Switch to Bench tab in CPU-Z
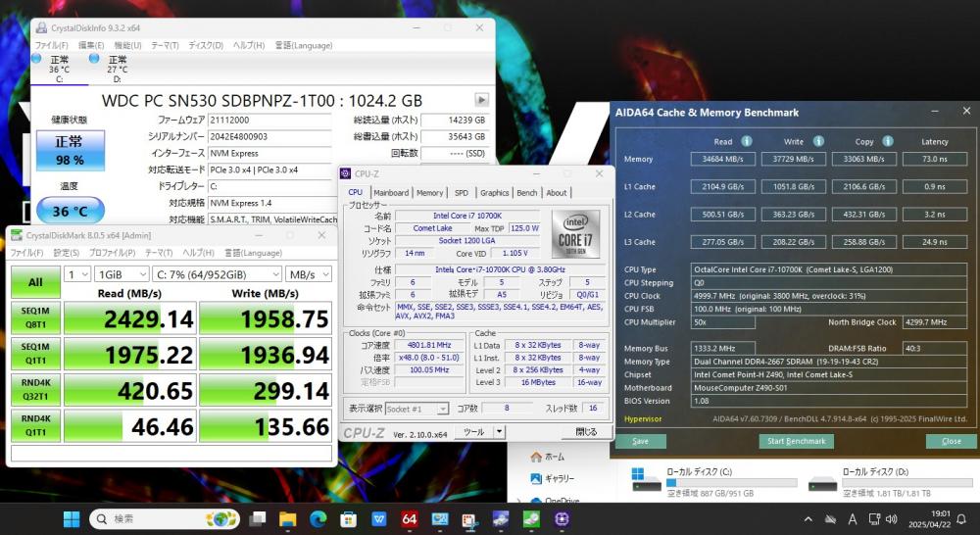This screenshot has height=535, width=980. pos(527,192)
